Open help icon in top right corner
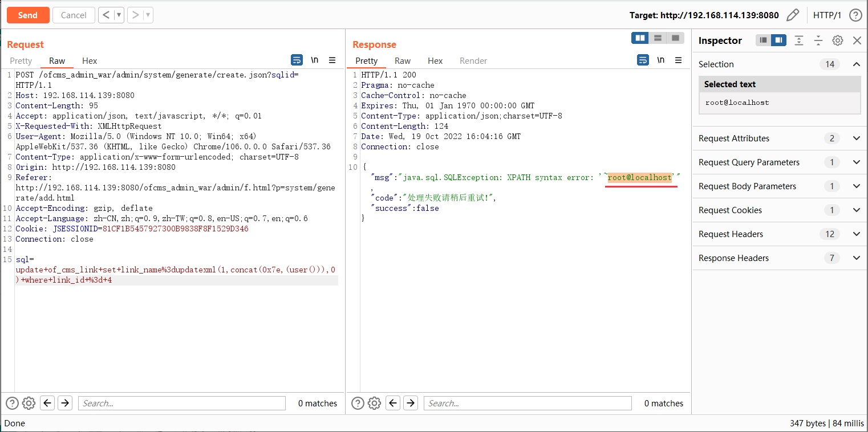Viewport: 868px width, 432px height. 855,15
